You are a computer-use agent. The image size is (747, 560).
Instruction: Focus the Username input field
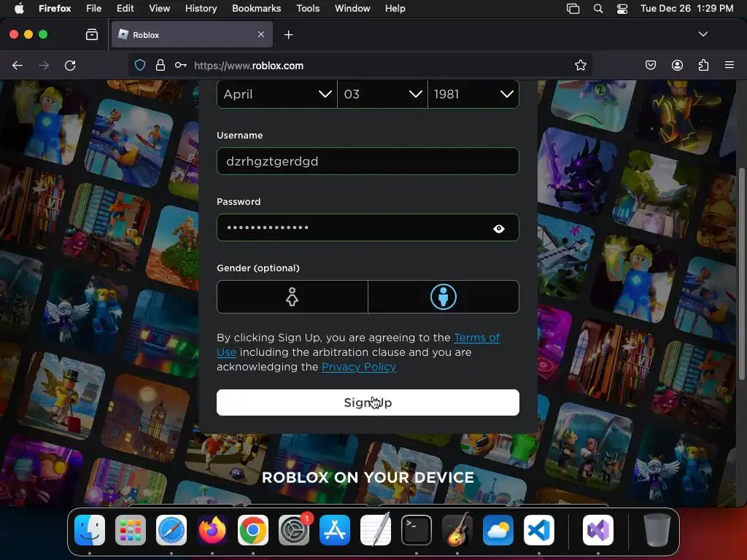tap(368, 161)
